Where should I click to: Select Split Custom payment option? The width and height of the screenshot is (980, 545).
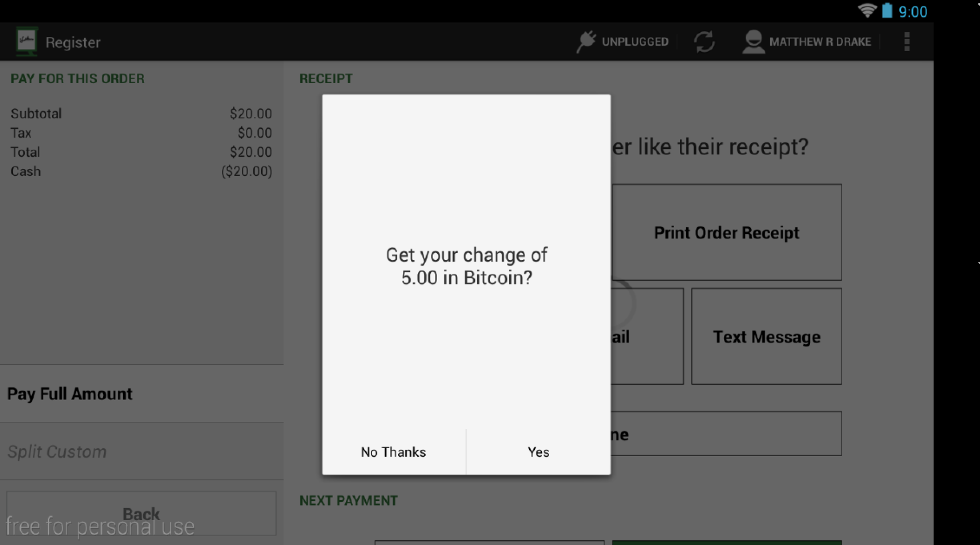click(x=57, y=451)
